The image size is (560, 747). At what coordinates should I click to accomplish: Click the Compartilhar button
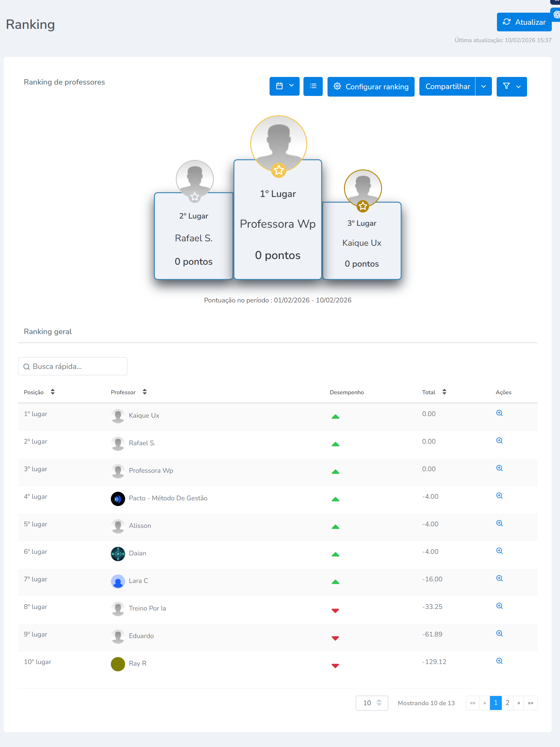447,86
